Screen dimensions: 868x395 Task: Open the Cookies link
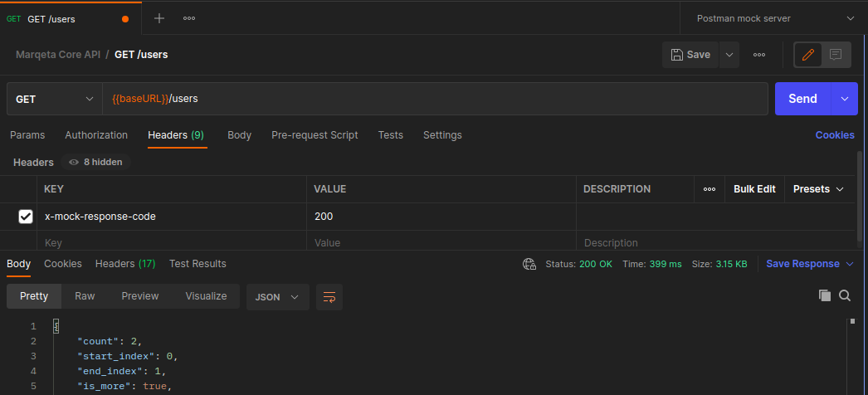pos(834,135)
